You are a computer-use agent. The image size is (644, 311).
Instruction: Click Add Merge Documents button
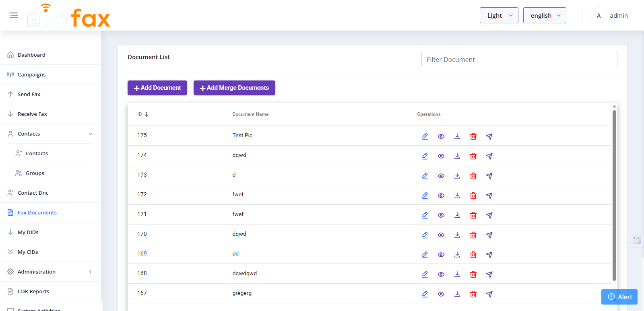[234, 88]
